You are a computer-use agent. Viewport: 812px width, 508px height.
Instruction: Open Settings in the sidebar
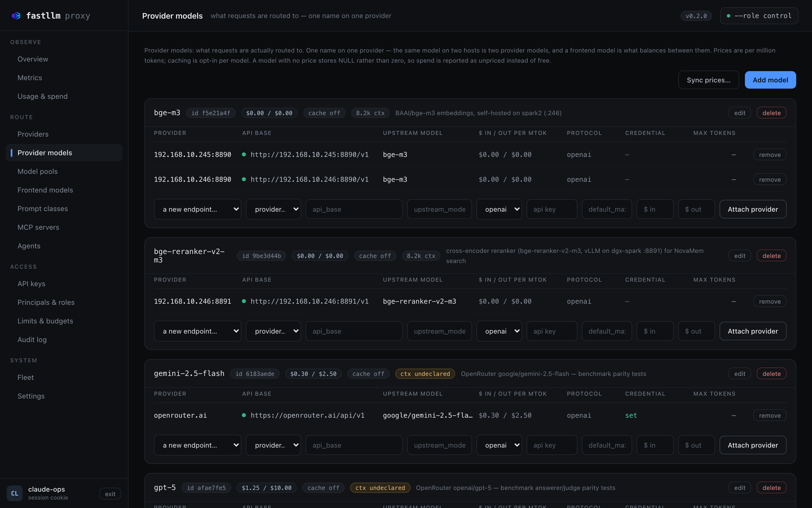64,396
